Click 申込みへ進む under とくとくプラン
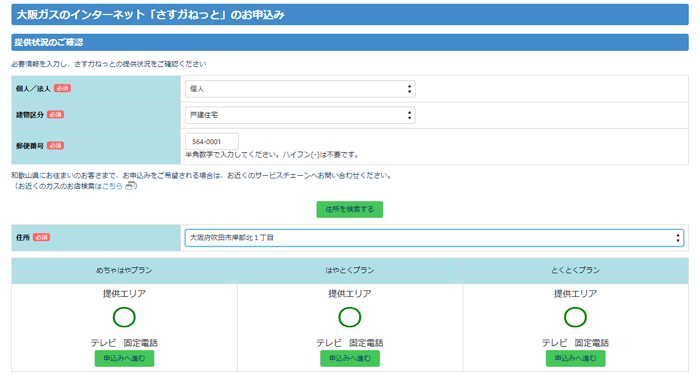700x375 pixels. pos(575,358)
